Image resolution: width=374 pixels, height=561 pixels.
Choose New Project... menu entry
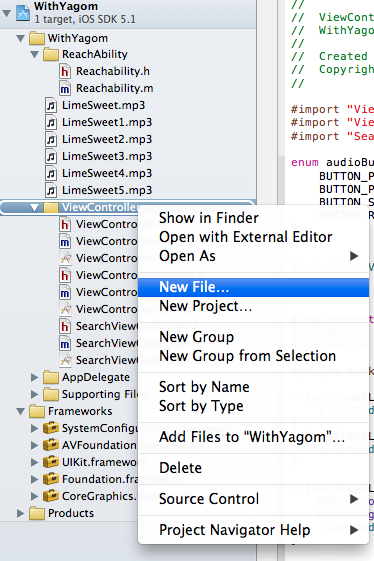point(253,306)
